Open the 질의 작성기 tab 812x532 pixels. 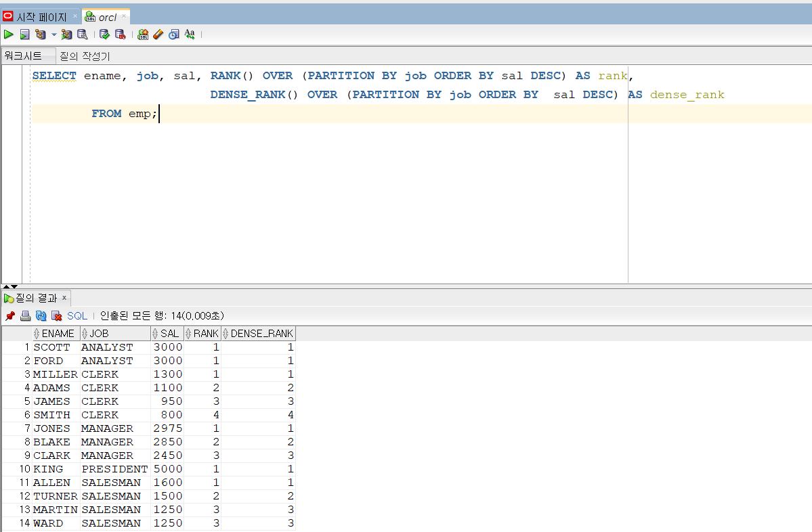pyautogui.click(x=85, y=56)
